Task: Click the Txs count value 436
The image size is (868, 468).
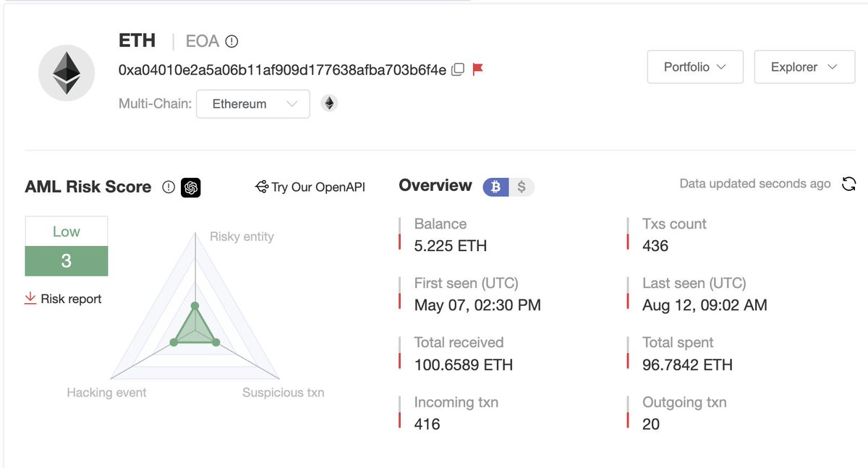Action: (655, 246)
